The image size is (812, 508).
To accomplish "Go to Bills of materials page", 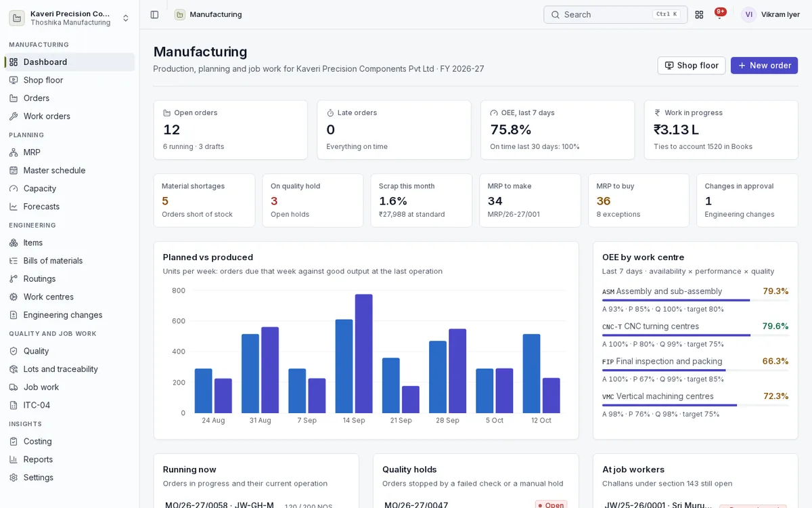I will pyautogui.click(x=70, y=261).
